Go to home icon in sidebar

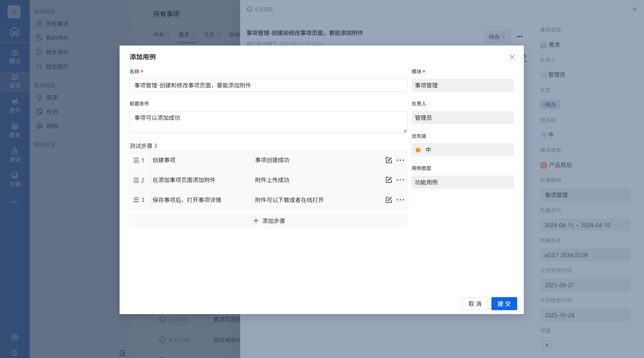[14, 32]
